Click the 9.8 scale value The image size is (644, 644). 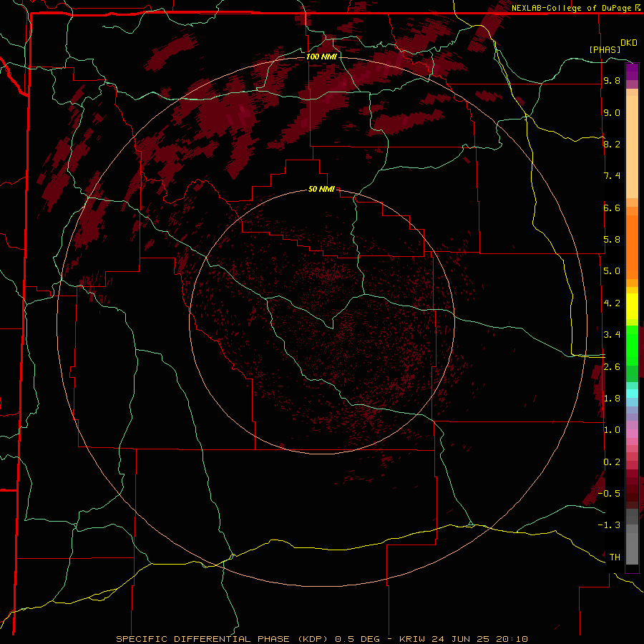coord(612,80)
